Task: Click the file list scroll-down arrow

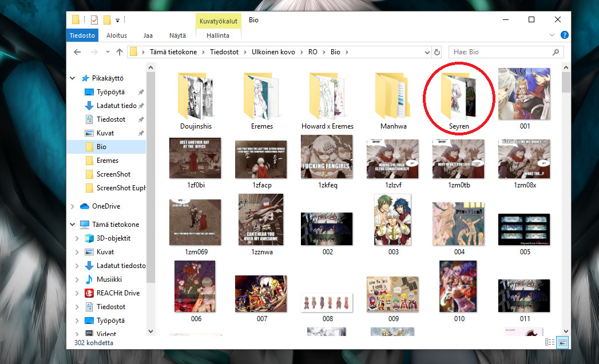Action: pos(566,331)
